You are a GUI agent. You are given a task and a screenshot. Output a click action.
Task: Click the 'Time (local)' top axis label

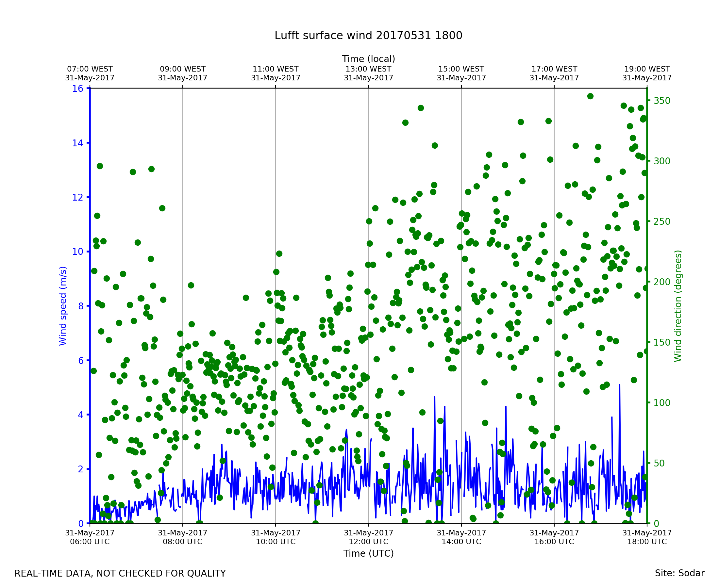point(368,59)
